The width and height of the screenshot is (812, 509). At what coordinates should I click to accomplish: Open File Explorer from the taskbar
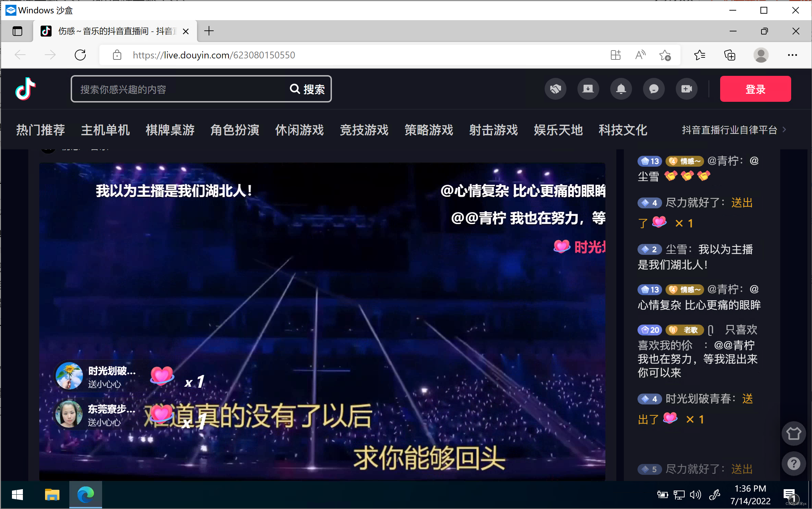52,495
